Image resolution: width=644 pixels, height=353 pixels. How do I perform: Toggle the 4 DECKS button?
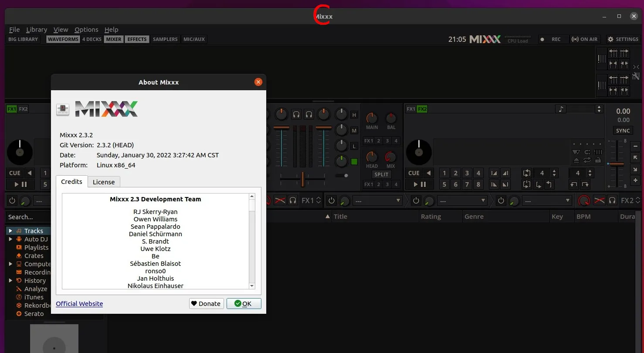(92, 39)
